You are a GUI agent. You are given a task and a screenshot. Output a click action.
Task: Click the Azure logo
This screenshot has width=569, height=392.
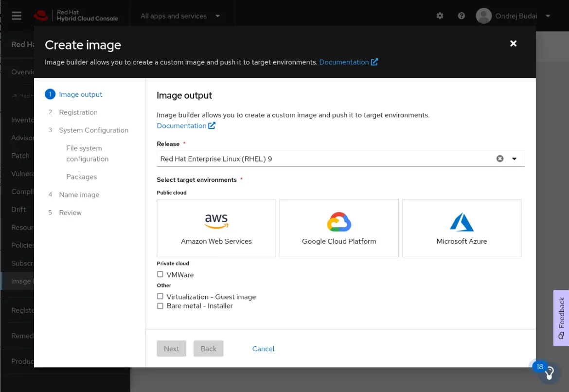click(x=462, y=222)
